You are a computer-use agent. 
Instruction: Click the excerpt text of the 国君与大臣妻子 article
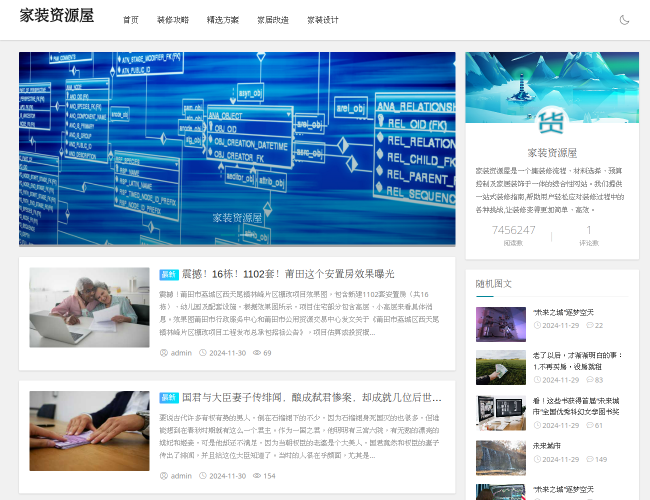299,437
